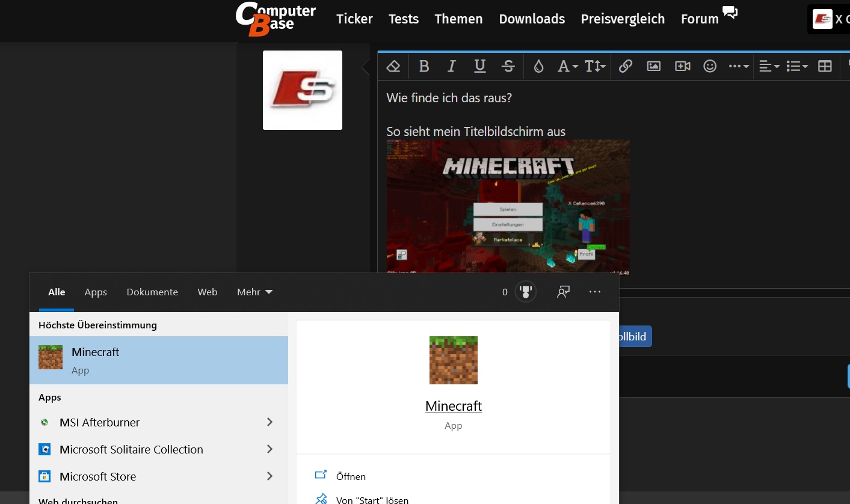Open user account avatar in header
Viewport: 850px width, 504px height.
(822, 19)
